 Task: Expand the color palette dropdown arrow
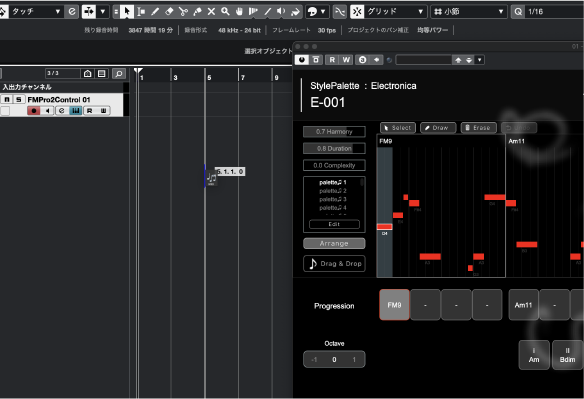point(323,12)
